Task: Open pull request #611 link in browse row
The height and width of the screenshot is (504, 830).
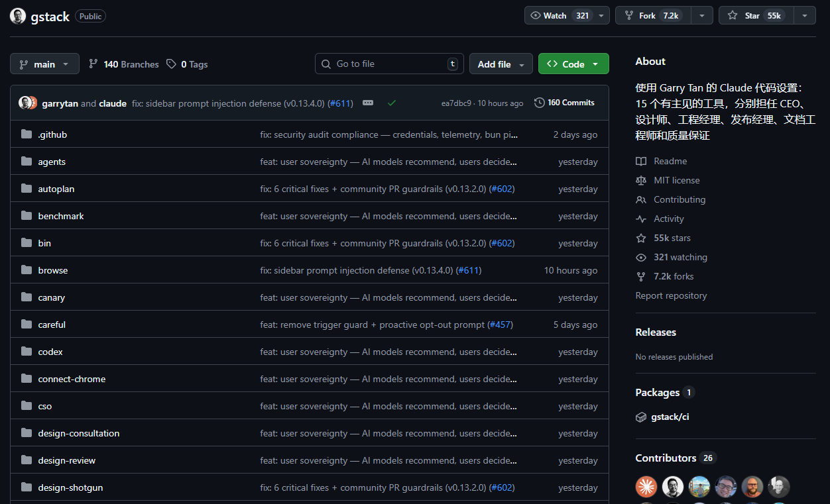Action: coord(468,270)
